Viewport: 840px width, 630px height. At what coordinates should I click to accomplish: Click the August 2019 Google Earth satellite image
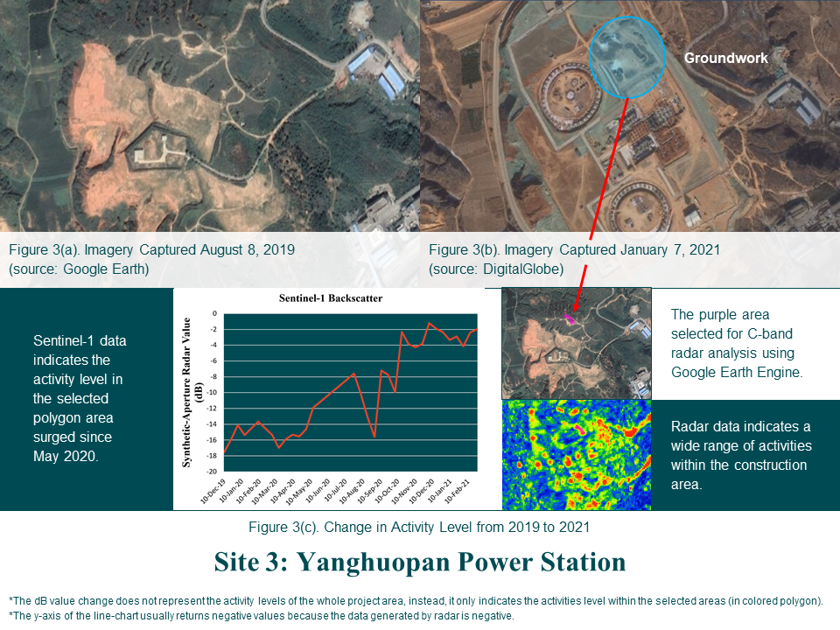point(210,114)
